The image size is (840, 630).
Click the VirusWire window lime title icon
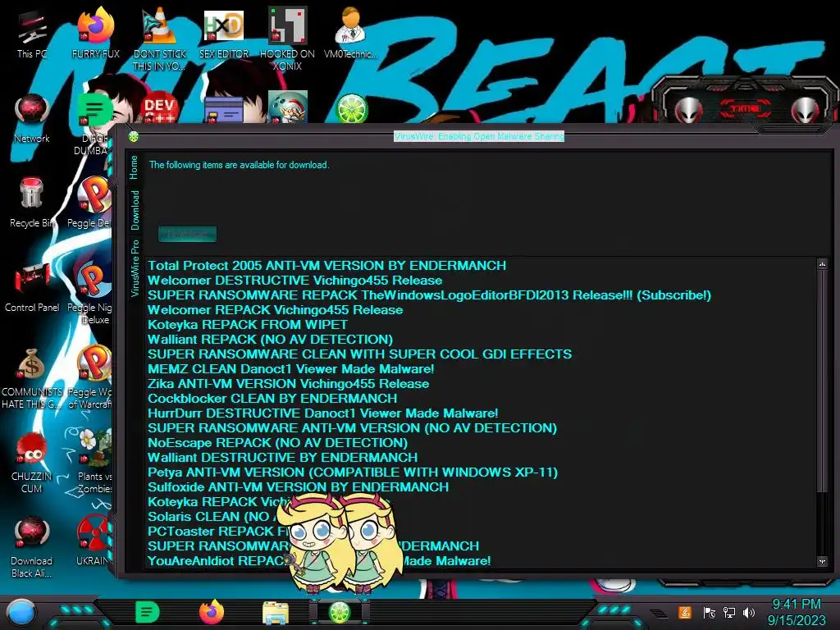click(134, 137)
